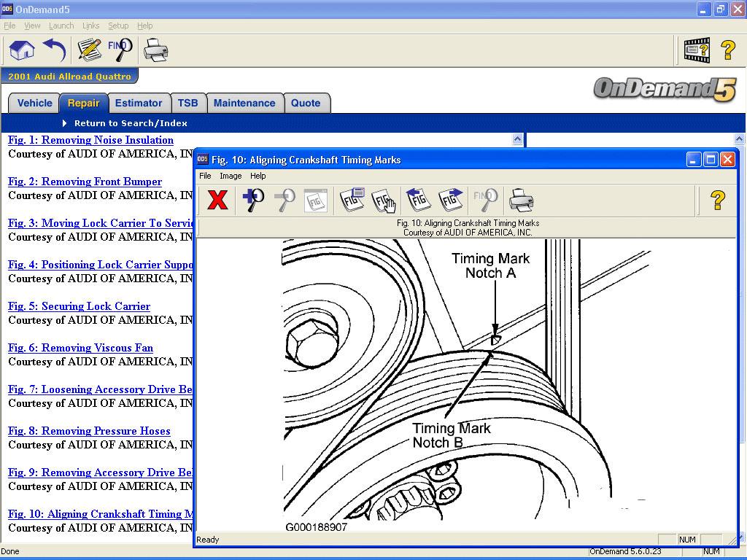Zoom in with the plus magnifier icon

pos(253,200)
